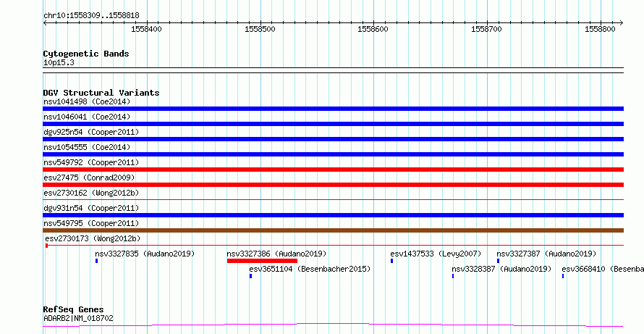
Task: Select variant label nsv3327386 (Audano2019)
Action: point(276,254)
